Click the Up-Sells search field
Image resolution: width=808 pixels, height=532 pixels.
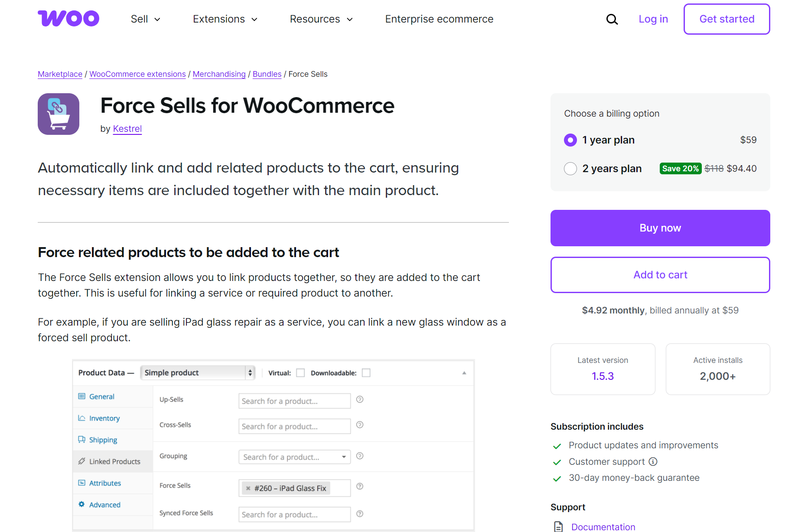pos(294,401)
